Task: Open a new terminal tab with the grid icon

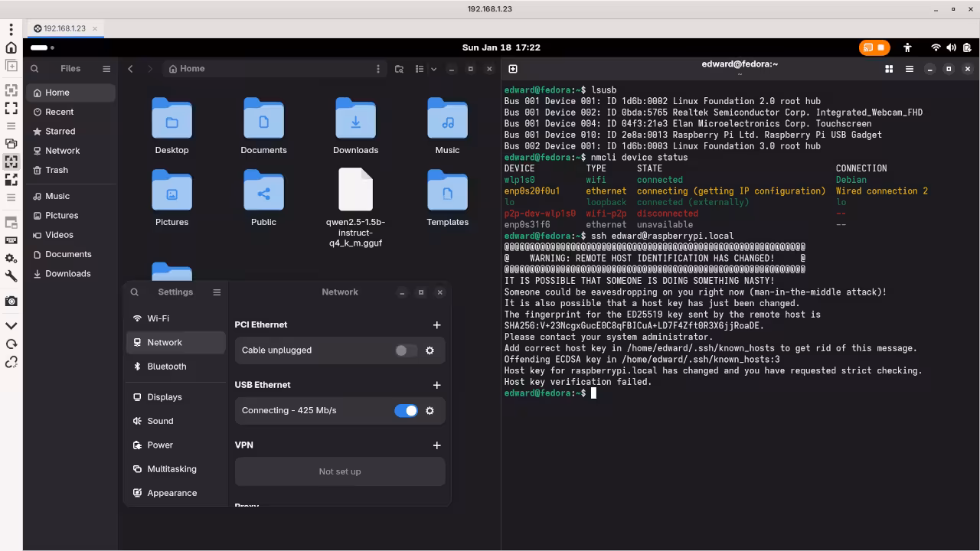Action: pyautogui.click(x=888, y=68)
